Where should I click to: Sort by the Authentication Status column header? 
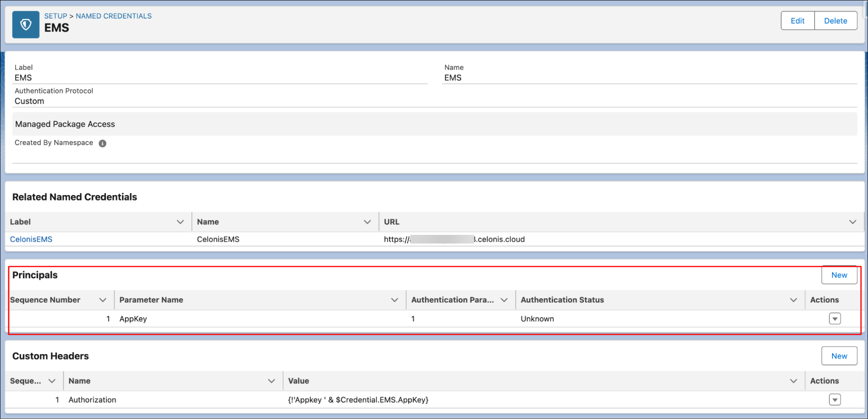[562, 300]
